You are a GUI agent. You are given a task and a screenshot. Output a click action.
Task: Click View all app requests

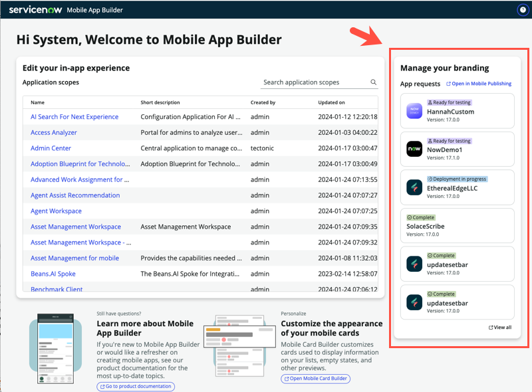click(x=500, y=328)
